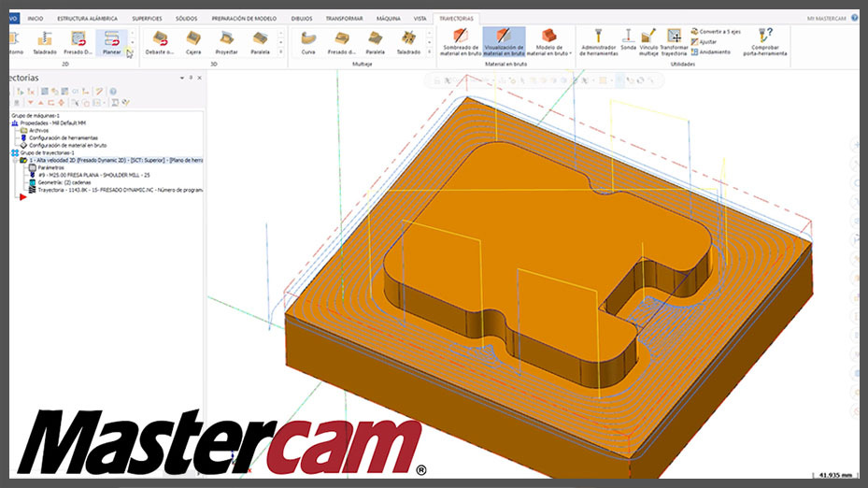Click the panel toolbar help icon
Image resolution: width=868 pixels, height=488 pixels.
[113, 92]
